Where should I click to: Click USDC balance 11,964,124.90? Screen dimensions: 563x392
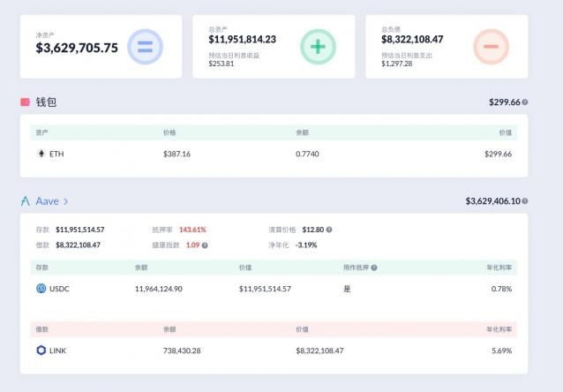click(159, 289)
